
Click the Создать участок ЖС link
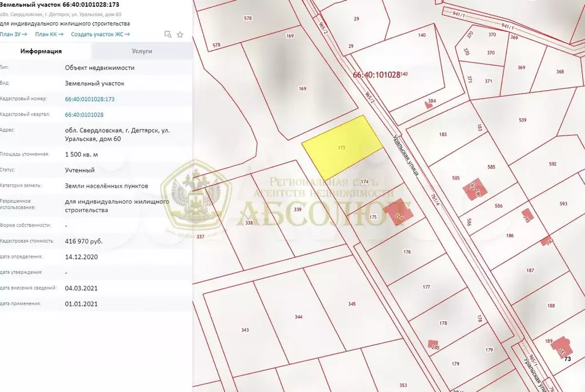click(x=101, y=34)
